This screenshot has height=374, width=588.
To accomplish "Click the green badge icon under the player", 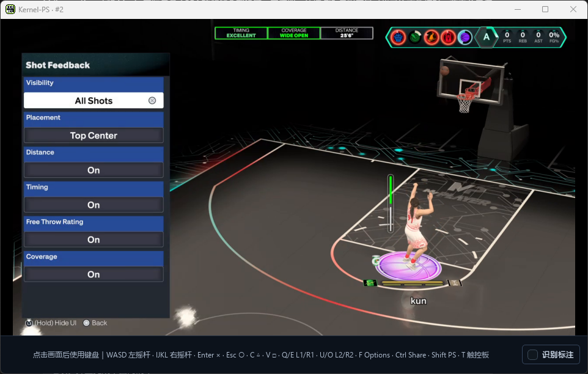I will 370,282.
